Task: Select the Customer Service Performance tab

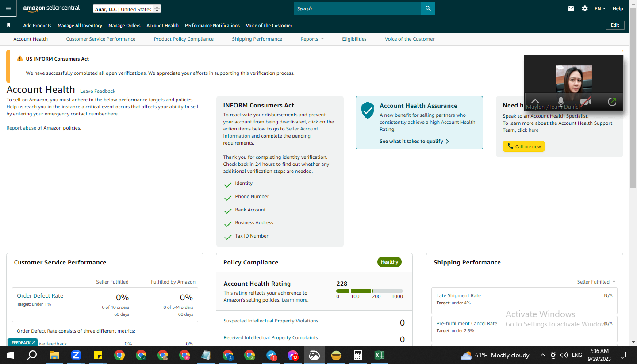Action: (101, 39)
